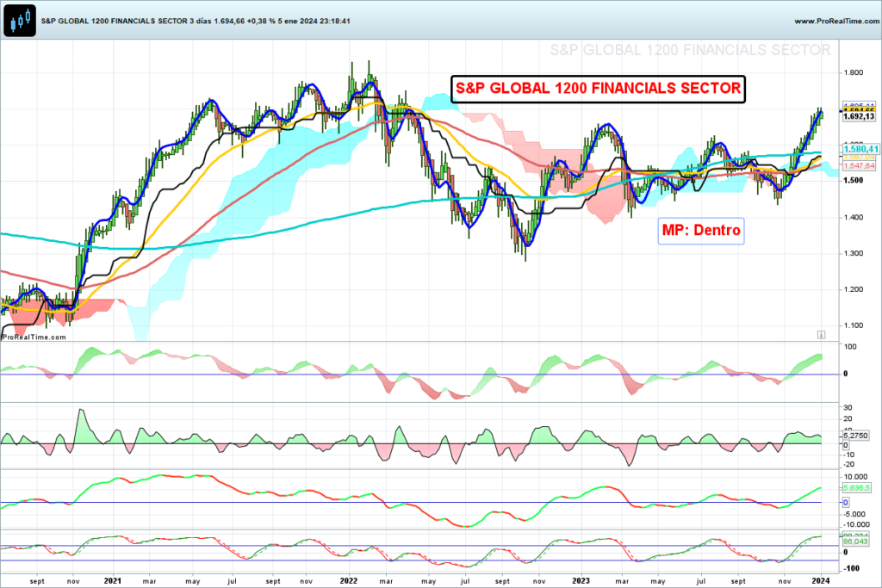
Task: Click the 10.000 indicator axis value
Action: tap(855, 477)
